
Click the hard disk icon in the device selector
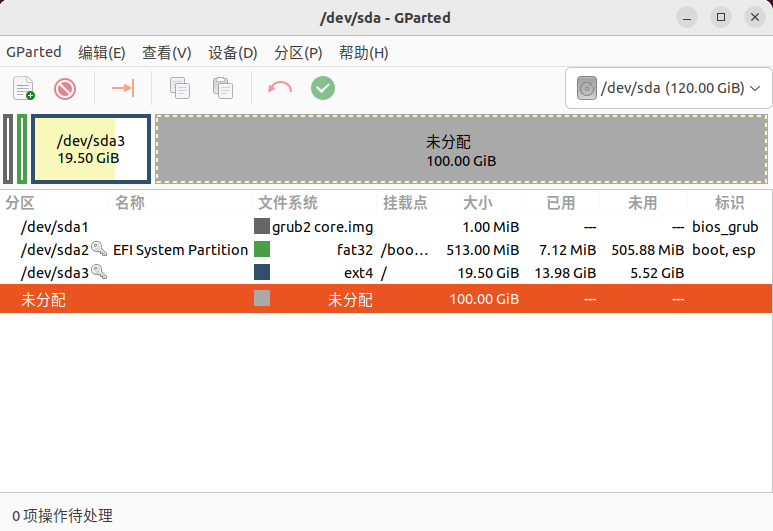pyautogui.click(x=587, y=88)
